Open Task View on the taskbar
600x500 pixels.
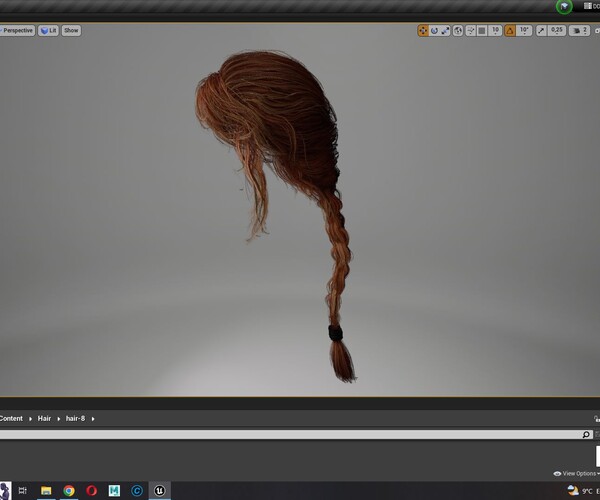pos(23,490)
